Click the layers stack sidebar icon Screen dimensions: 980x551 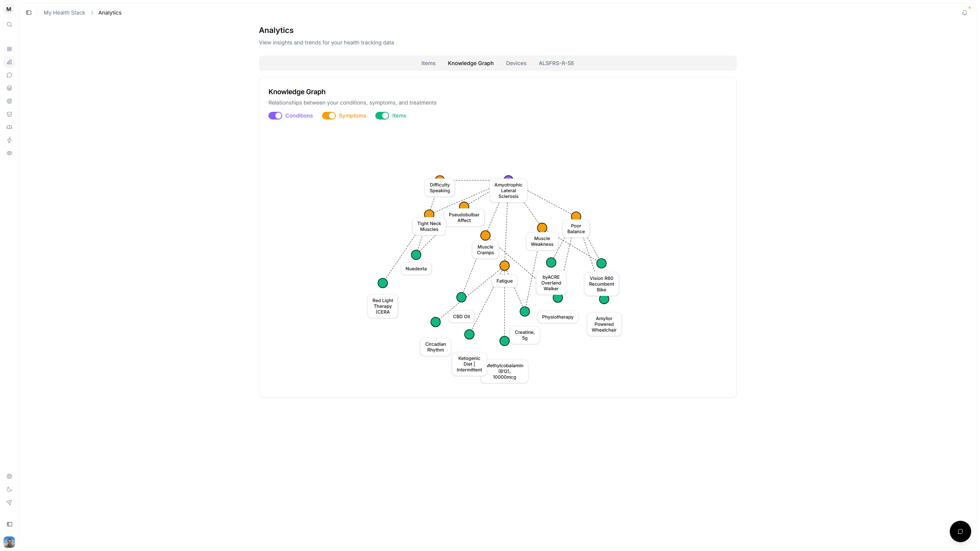[x=10, y=88]
